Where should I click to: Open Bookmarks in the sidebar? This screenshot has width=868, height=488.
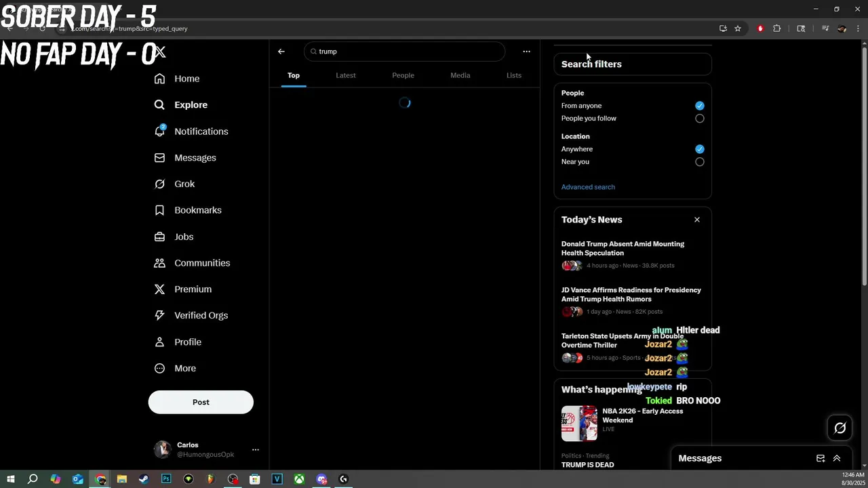[x=188, y=210]
